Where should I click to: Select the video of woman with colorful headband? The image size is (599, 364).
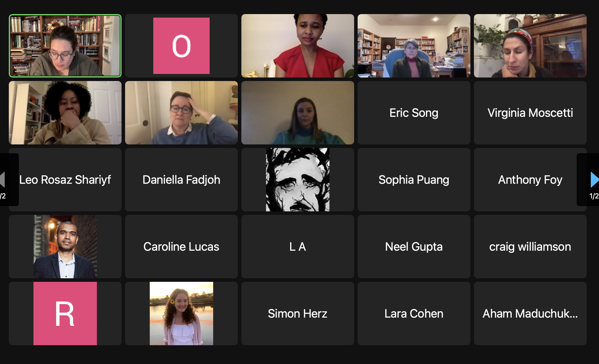coord(530,46)
